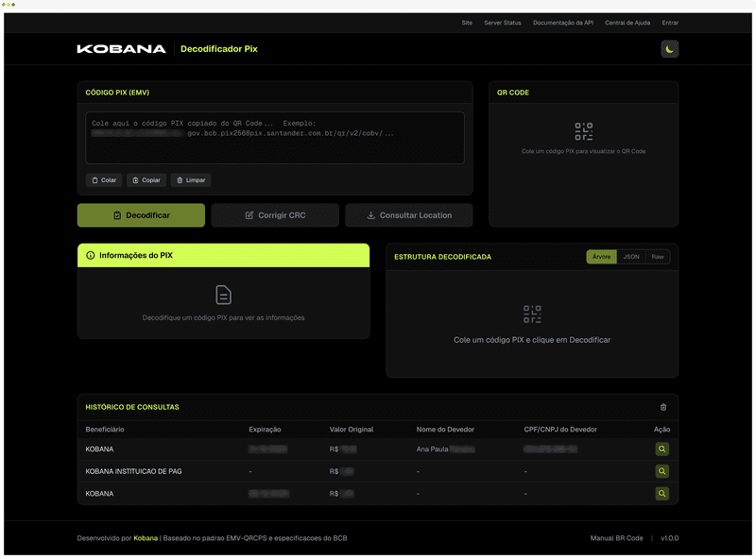
Task: Switch to the Raw view
Action: point(657,256)
